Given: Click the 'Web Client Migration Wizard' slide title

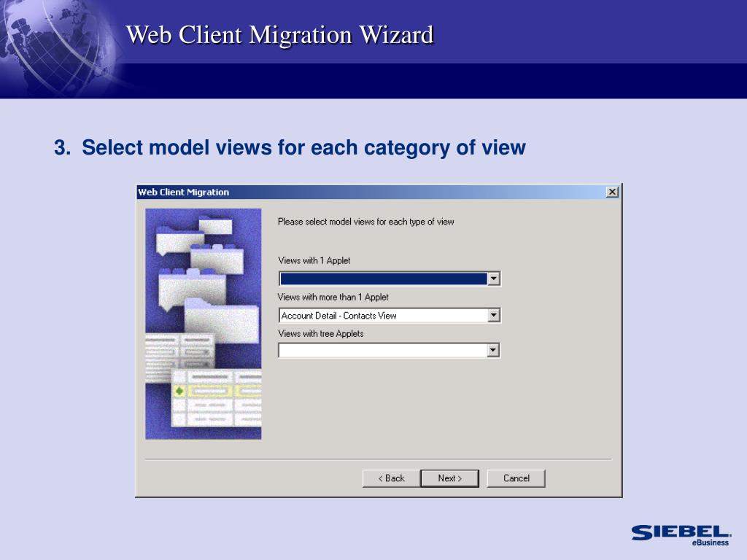Looking at the screenshot, I should [279, 35].
